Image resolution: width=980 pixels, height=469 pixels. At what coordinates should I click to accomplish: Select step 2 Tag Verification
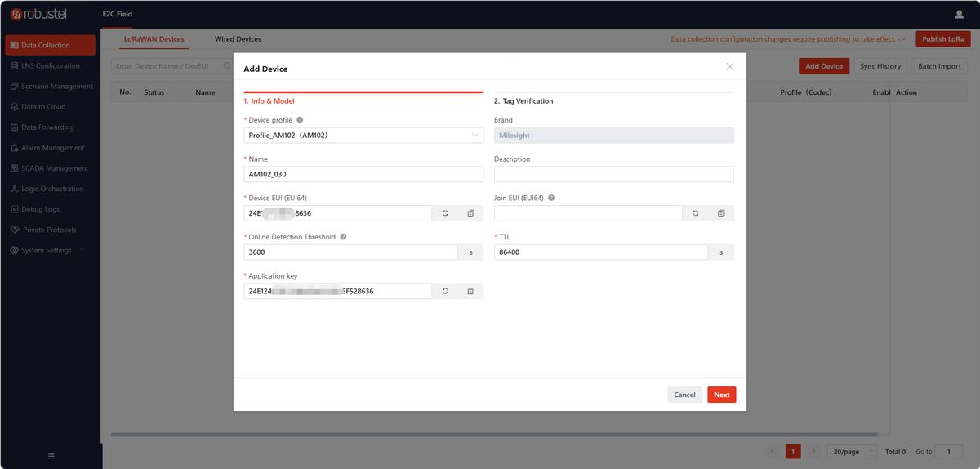click(523, 101)
